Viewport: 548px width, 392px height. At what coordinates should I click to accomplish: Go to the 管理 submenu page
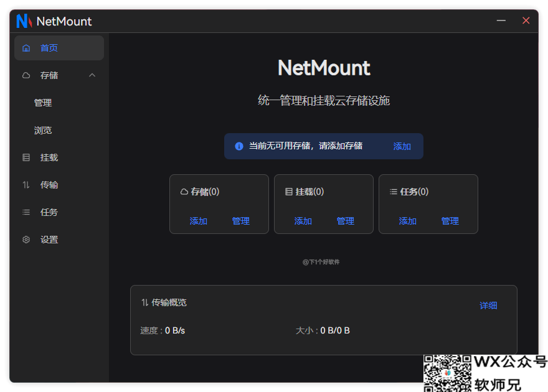(x=59, y=103)
